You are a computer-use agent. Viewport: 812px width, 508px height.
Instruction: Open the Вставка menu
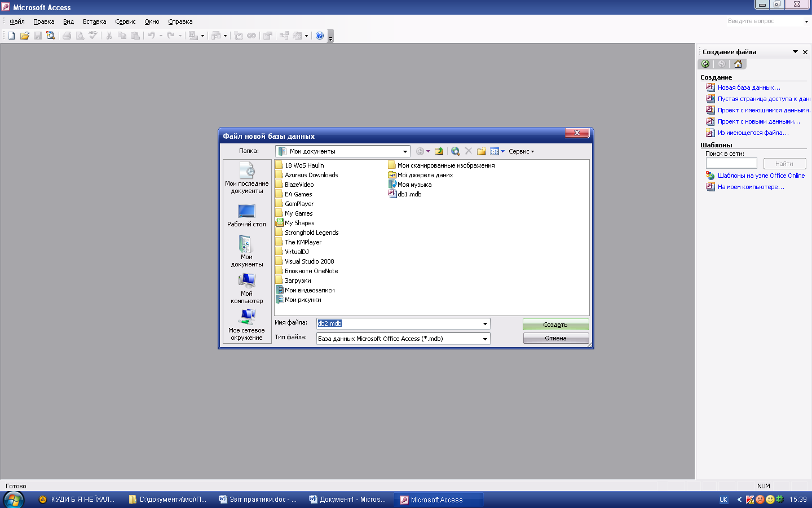pyautogui.click(x=94, y=21)
